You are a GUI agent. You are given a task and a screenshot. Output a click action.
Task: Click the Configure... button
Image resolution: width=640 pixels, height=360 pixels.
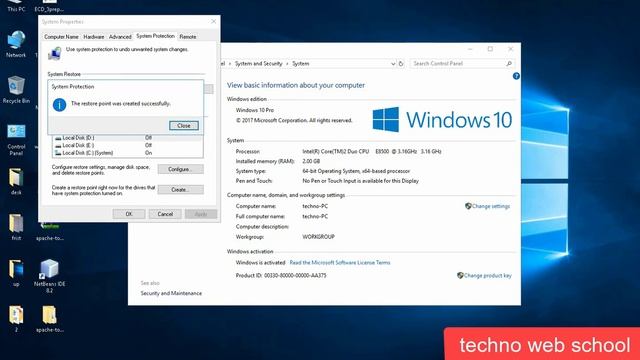tap(180, 169)
